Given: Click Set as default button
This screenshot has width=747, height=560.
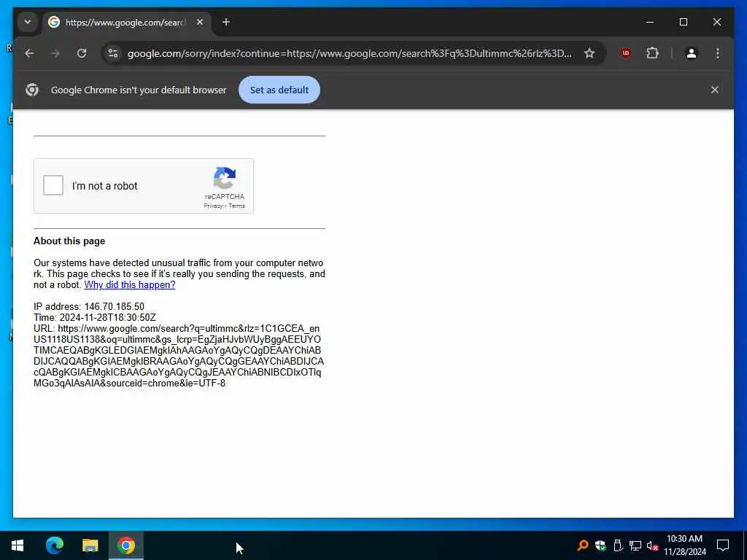Looking at the screenshot, I should [x=279, y=90].
